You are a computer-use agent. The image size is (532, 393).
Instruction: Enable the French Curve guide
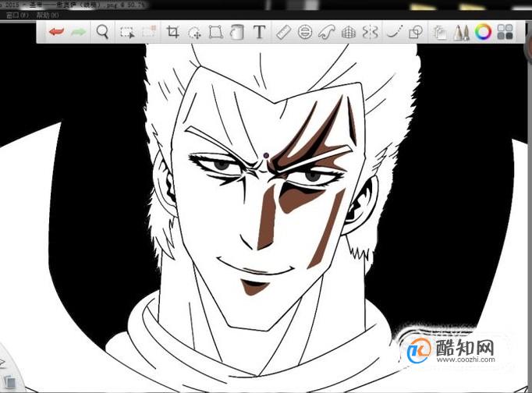[x=326, y=32]
